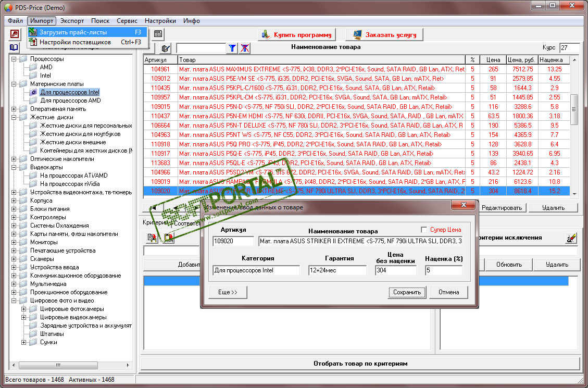Viewport: 588px width, 388px height.
Task: Expand the Оперативная память node
Action: pyautogui.click(x=14, y=109)
